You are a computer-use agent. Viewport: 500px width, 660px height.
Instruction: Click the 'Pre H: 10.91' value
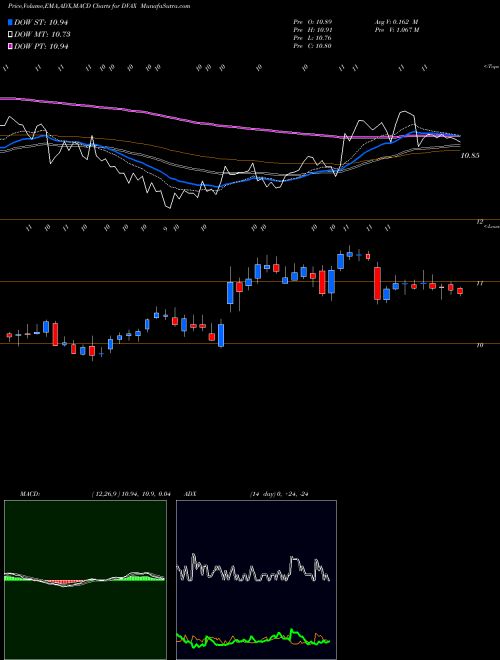pos(313,30)
